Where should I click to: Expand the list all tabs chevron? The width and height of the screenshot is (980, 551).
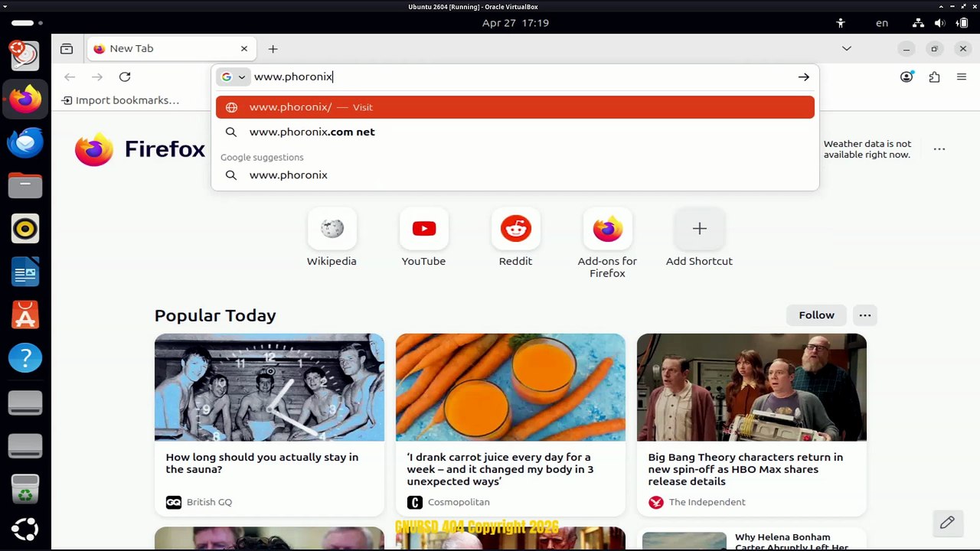846,49
